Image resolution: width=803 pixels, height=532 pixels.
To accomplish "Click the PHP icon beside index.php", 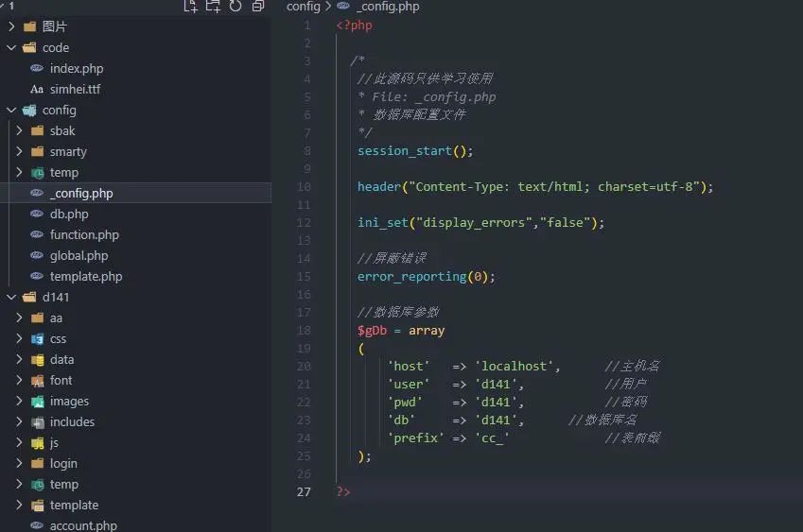I will coord(37,68).
